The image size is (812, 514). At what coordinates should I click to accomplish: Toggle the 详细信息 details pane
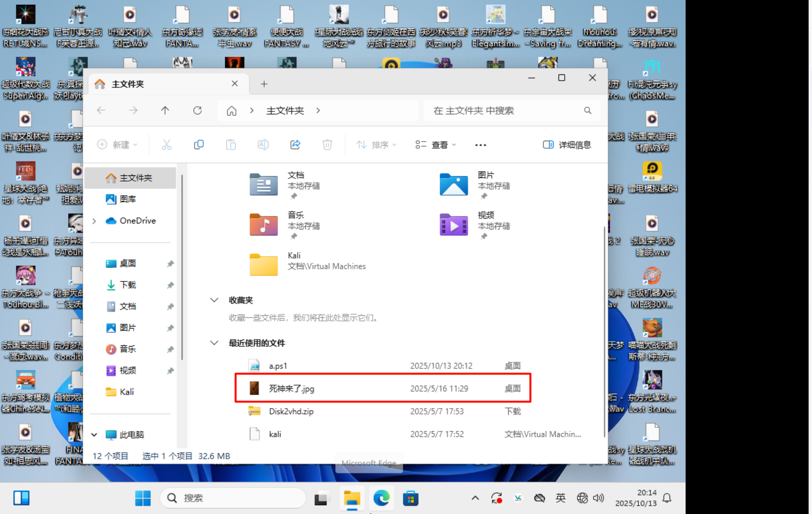click(x=567, y=145)
